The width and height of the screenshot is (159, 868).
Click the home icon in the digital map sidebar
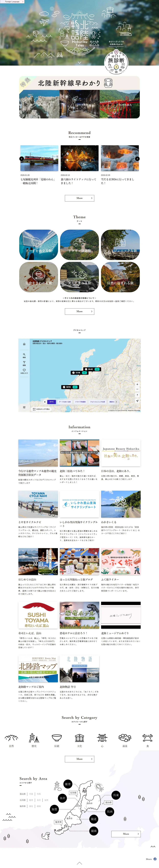click(x=24, y=344)
